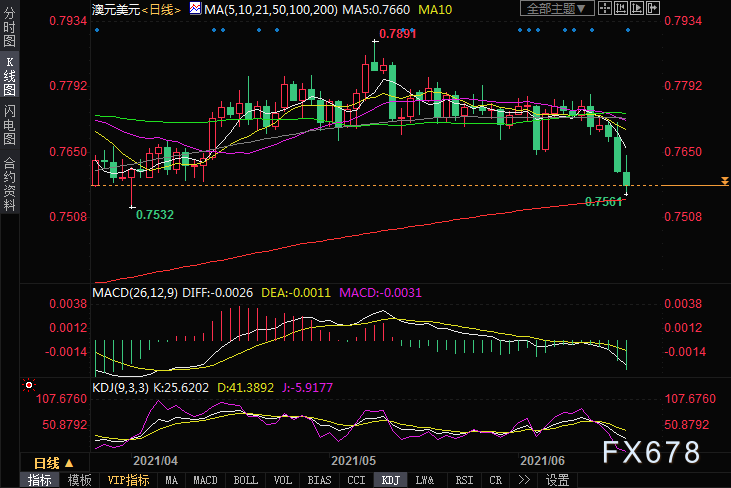This screenshot has height=488, width=731.
Task: Click the price-line arrow marker at right edge
Action: coord(723,181)
